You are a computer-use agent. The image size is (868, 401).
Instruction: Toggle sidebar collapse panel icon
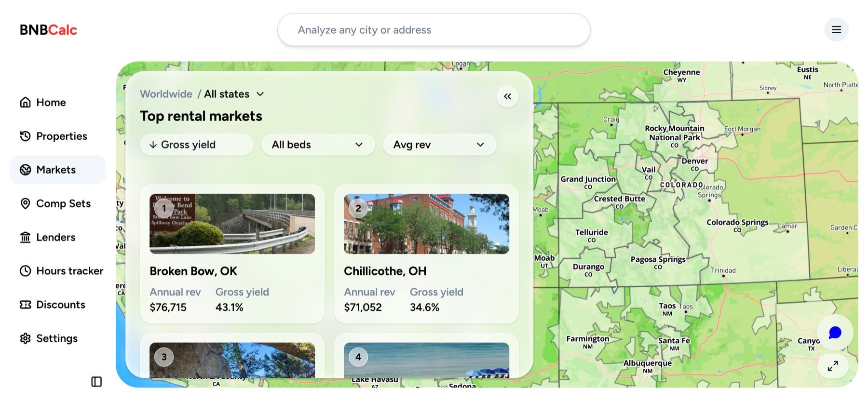point(96,382)
